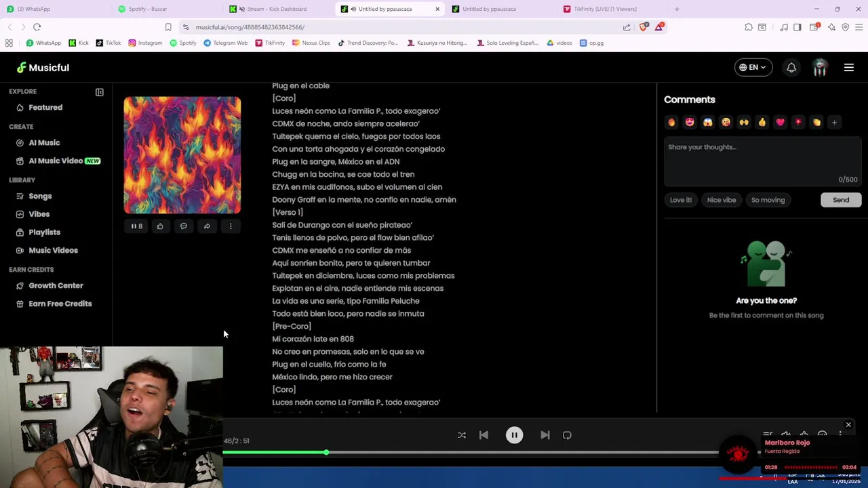Open the Kick bookmark

pos(79,43)
